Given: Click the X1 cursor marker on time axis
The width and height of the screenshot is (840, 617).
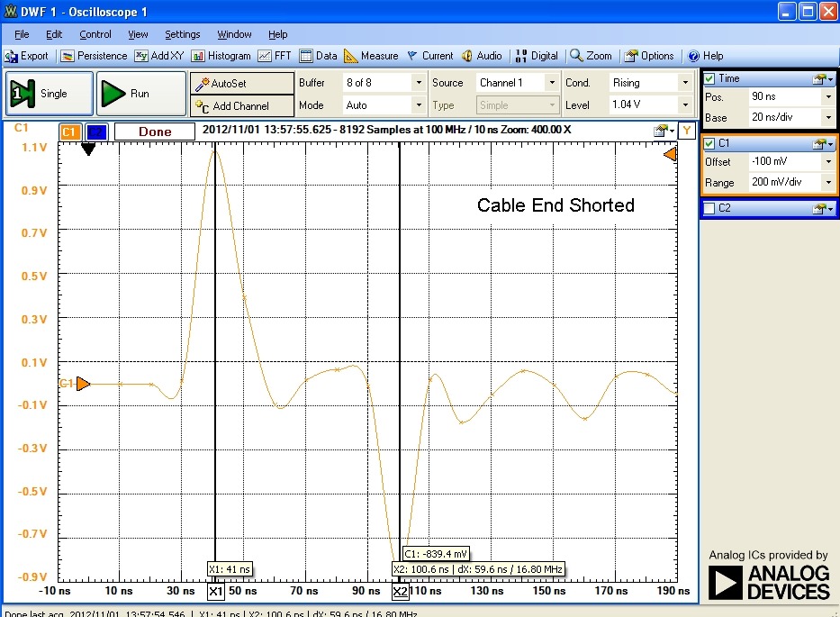Looking at the screenshot, I should (216, 592).
